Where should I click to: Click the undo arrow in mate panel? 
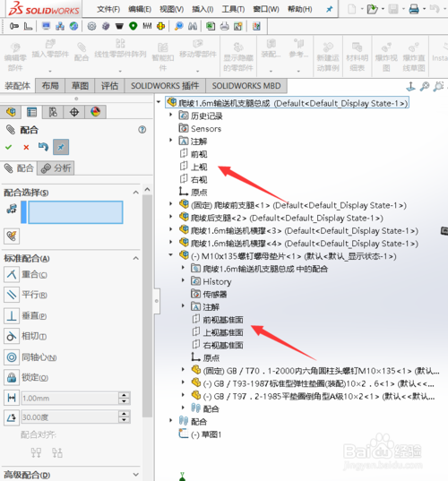tap(43, 147)
